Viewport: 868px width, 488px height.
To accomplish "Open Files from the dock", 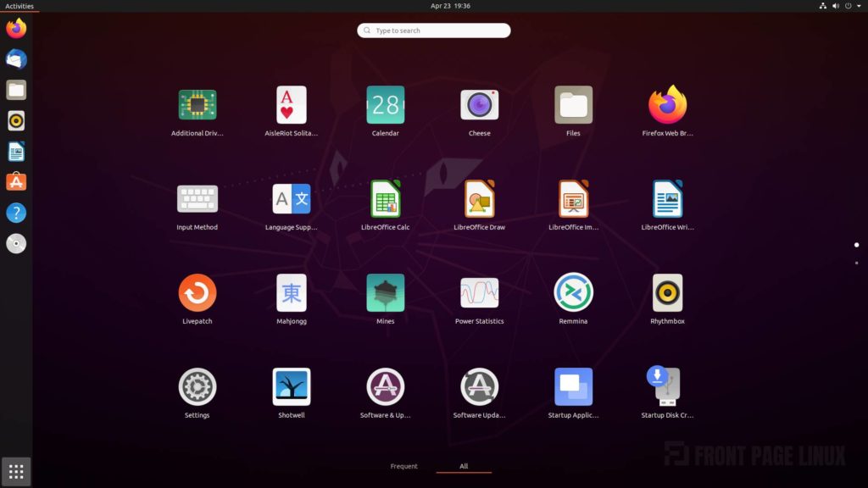I will pyautogui.click(x=16, y=90).
